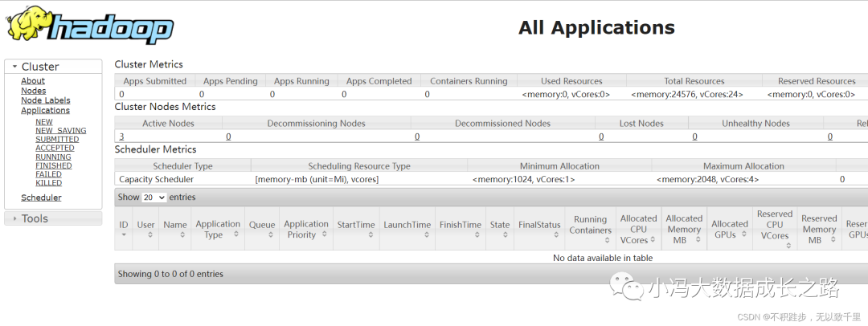The width and height of the screenshot is (868, 326).
Task: Open the entries-per-page dropdown
Action: [x=154, y=198]
